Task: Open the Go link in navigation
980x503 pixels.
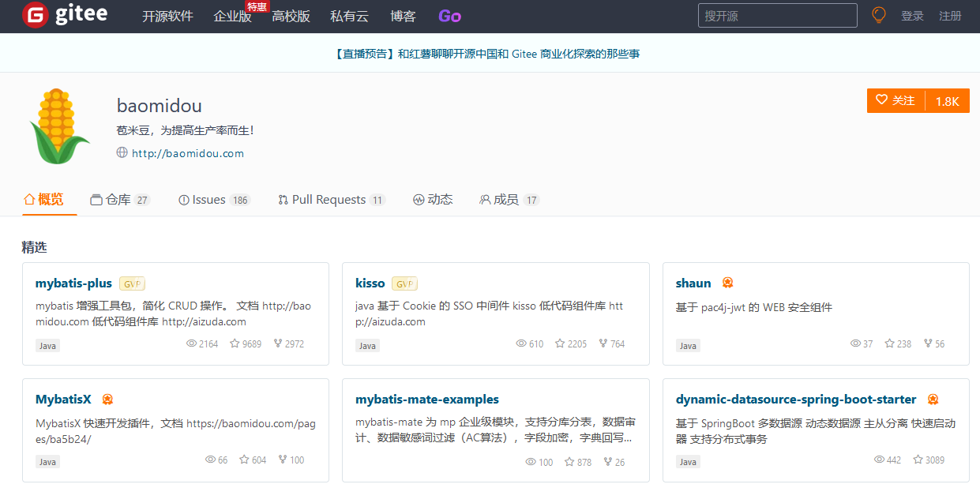Action: click(x=449, y=16)
